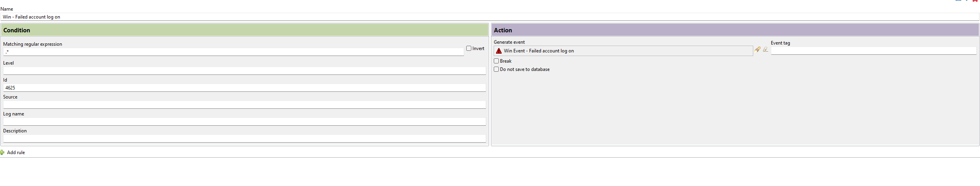
Task: Click the green plus Add rule icon
Action: pyautogui.click(x=2, y=153)
